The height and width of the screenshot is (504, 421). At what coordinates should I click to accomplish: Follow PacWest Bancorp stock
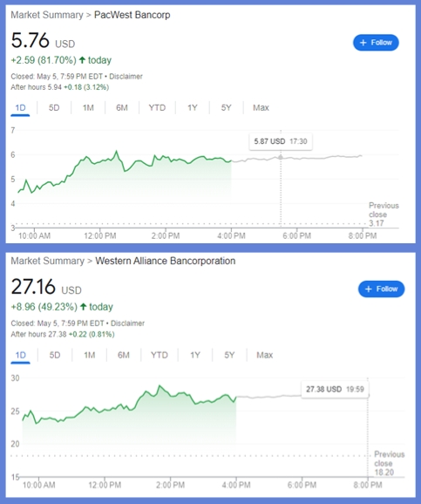pos(376,43)
